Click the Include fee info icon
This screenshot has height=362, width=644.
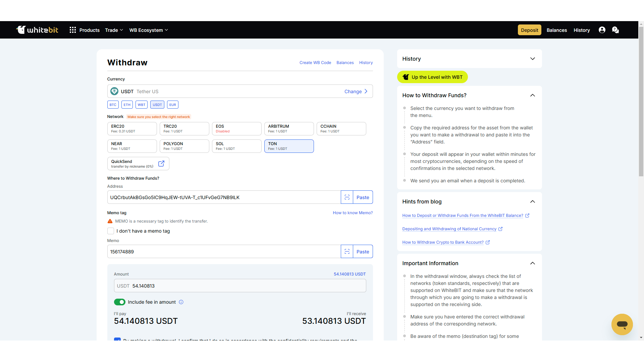[181, 302]
